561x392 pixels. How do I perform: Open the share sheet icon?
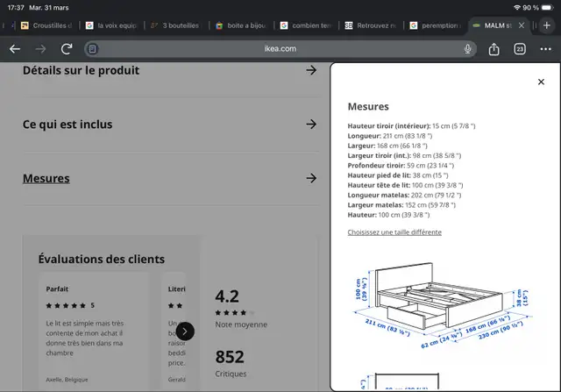[494, 49]
